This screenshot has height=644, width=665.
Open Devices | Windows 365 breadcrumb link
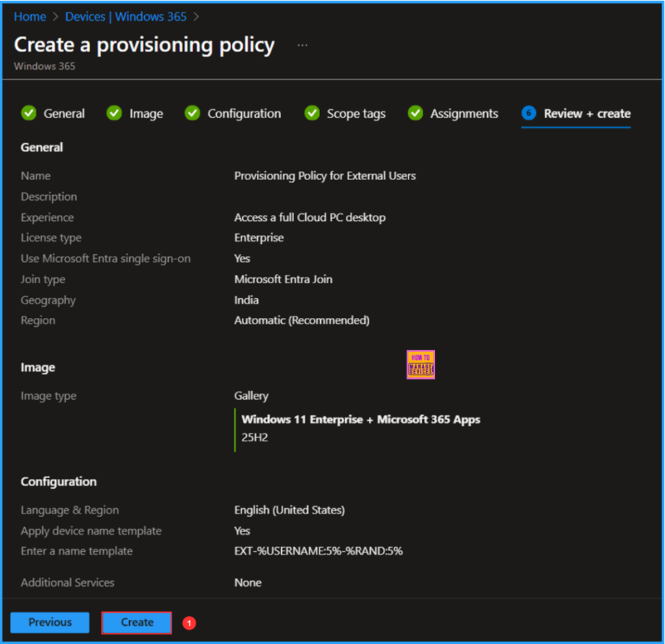[126, 16]
